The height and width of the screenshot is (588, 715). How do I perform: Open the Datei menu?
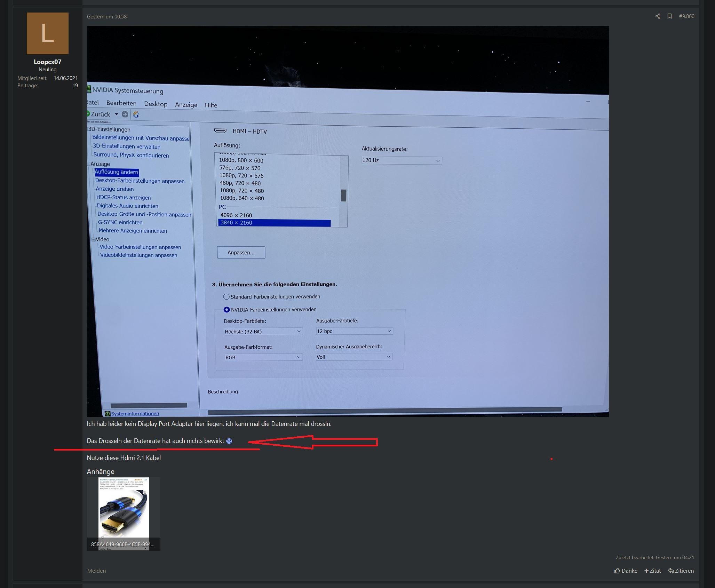pyautogui.click(x=93, y=103)
